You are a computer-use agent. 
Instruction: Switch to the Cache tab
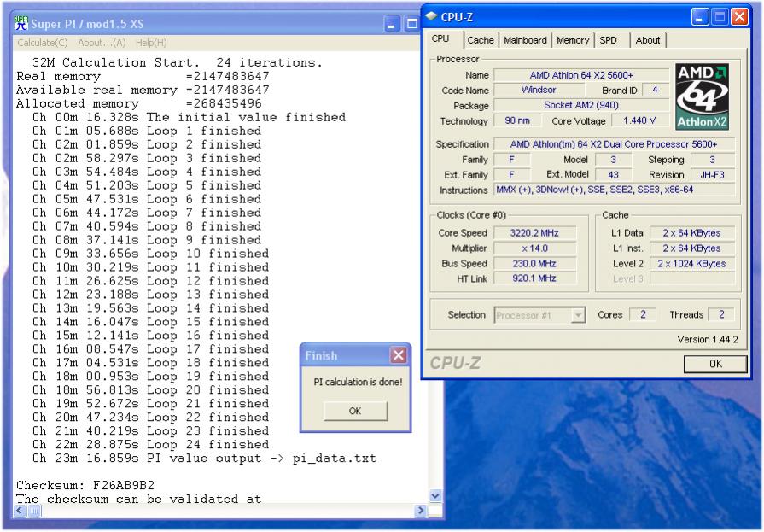click(481, 40)
